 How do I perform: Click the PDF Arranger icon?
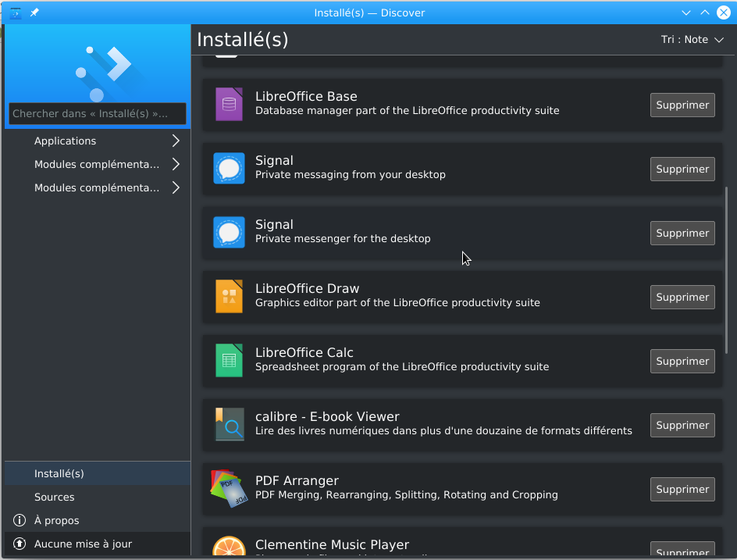pos(229,488)
